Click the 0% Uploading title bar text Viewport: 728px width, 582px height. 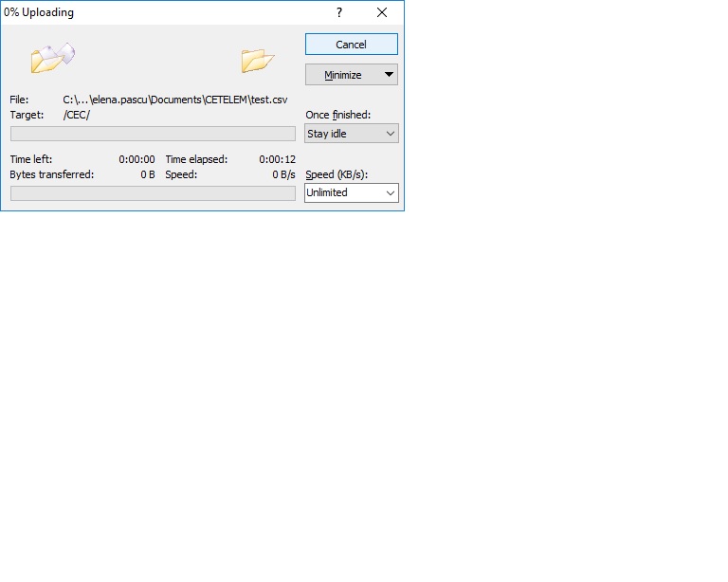[39, 13]
